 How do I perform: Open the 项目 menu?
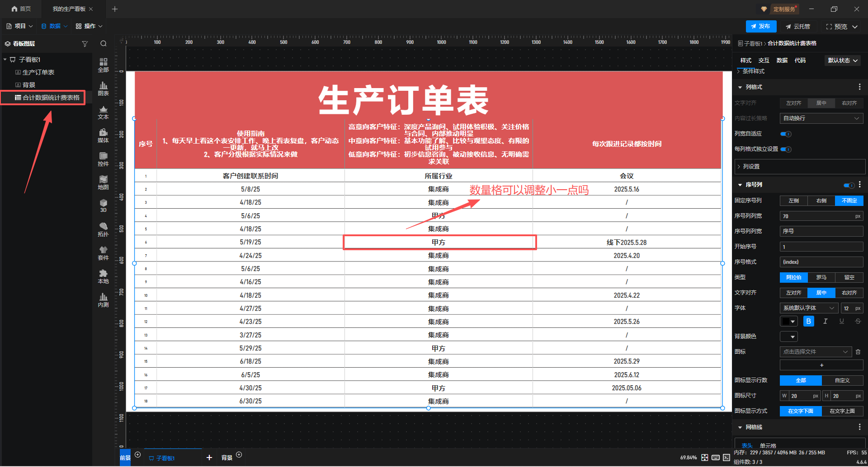point(20,26)
